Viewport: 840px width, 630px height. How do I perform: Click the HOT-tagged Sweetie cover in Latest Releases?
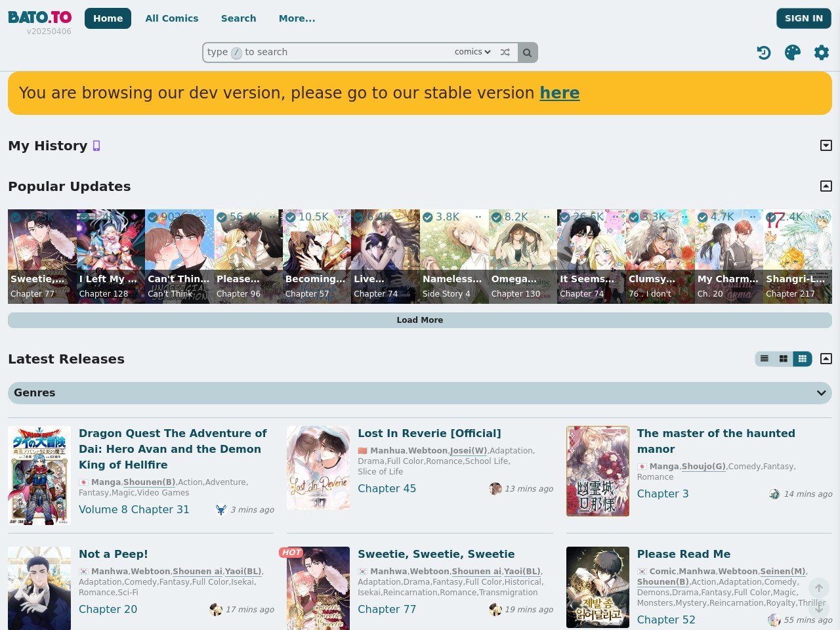318,588
